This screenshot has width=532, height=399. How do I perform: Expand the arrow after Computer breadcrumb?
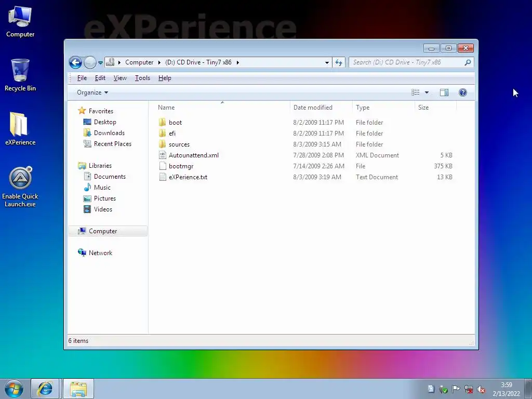pos(159,62)
